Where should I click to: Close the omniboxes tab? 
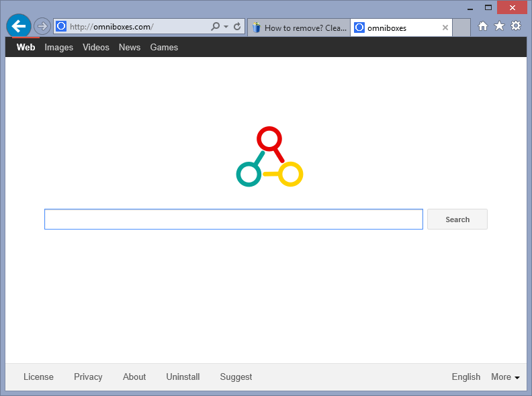(x=445, y=28)
